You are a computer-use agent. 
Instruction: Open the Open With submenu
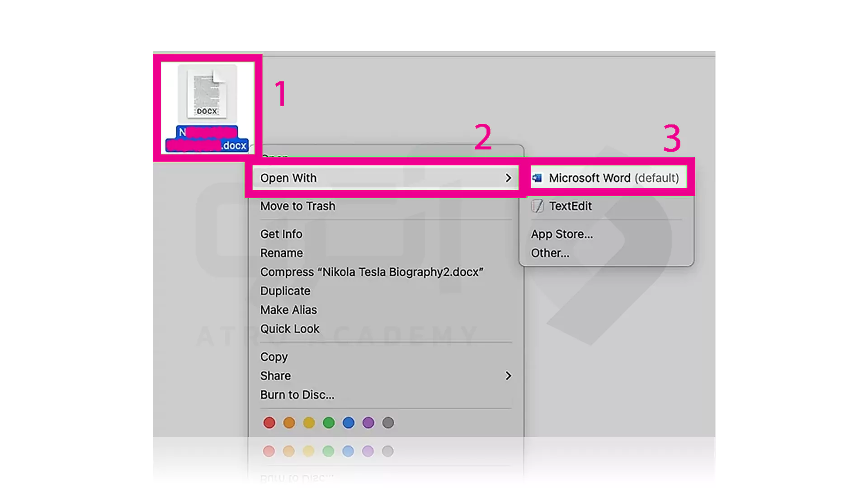pos(386,178)
